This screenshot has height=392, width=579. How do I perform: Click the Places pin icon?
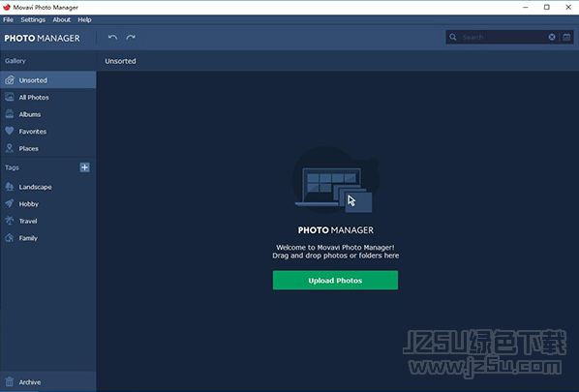coord(10,148)
